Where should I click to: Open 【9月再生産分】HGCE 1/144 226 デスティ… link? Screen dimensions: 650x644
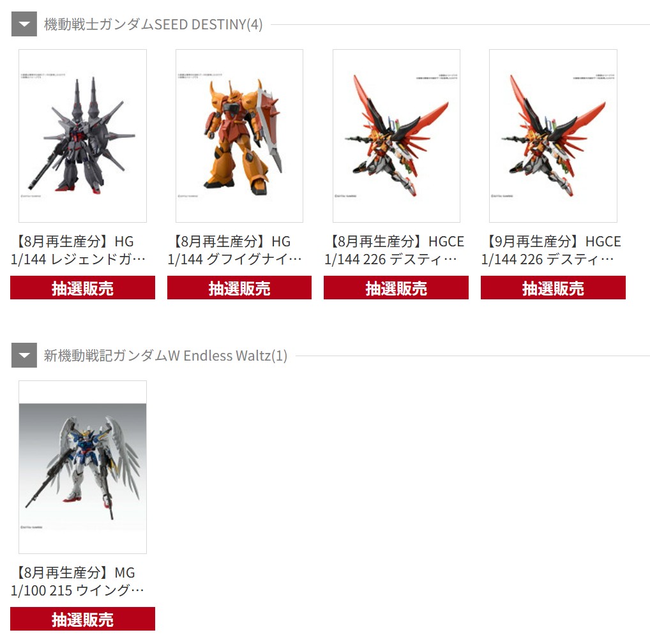click(551, 250)
